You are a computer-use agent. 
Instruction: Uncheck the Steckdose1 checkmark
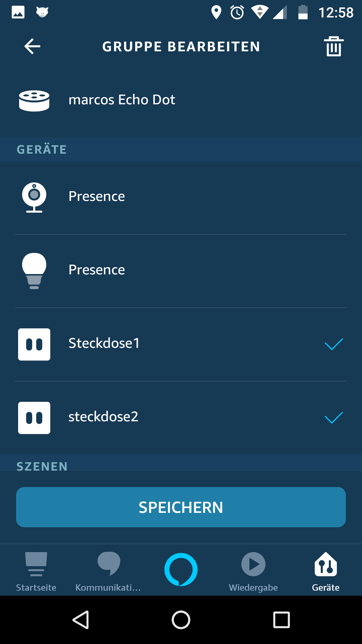coord(334,344)
